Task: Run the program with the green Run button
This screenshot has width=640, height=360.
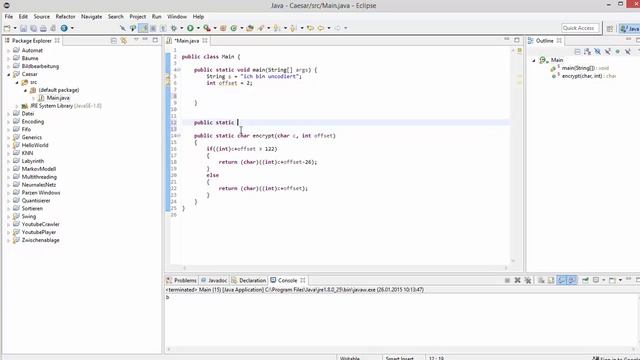Action: click(190, 28)
